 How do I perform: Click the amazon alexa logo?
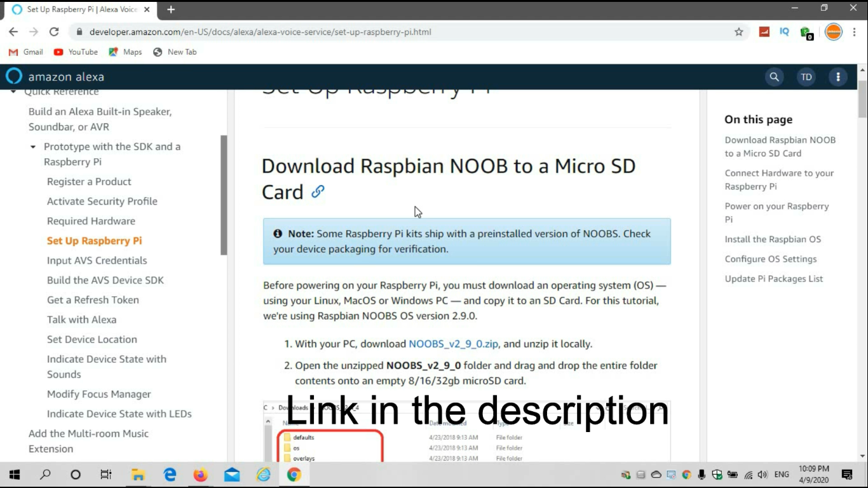(55, 77)
